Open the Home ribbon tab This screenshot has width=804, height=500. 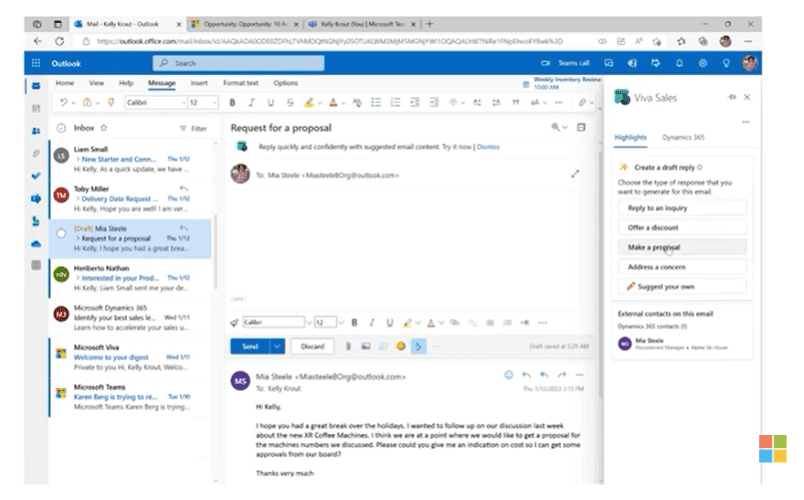tap(65, 83)
